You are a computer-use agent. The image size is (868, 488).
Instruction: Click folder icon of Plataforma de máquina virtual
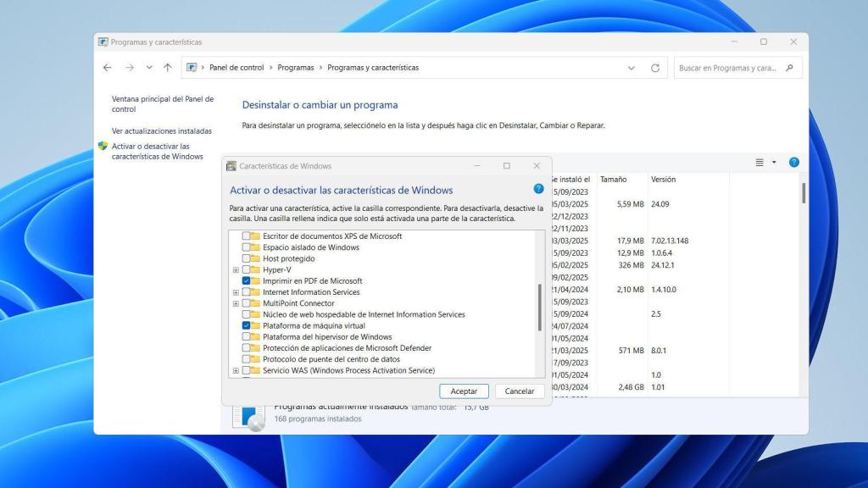[255, 325]
